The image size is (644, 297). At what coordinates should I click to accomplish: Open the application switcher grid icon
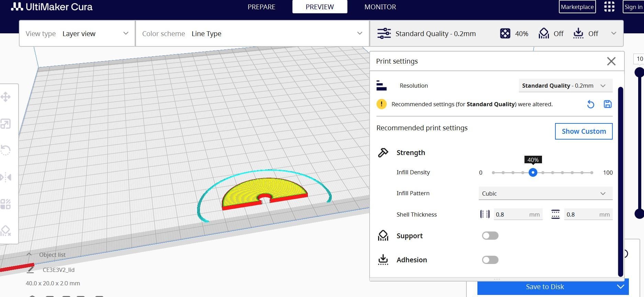tap(609, 7)
